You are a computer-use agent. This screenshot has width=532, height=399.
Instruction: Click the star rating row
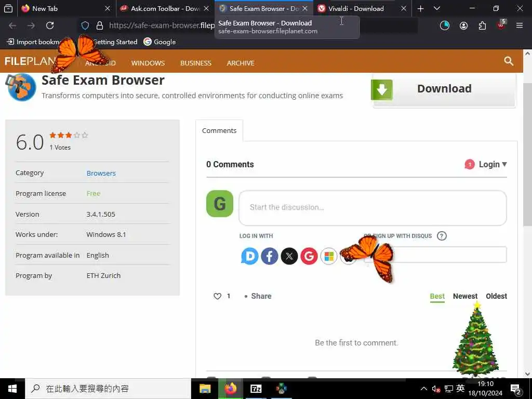pos(69,135)
